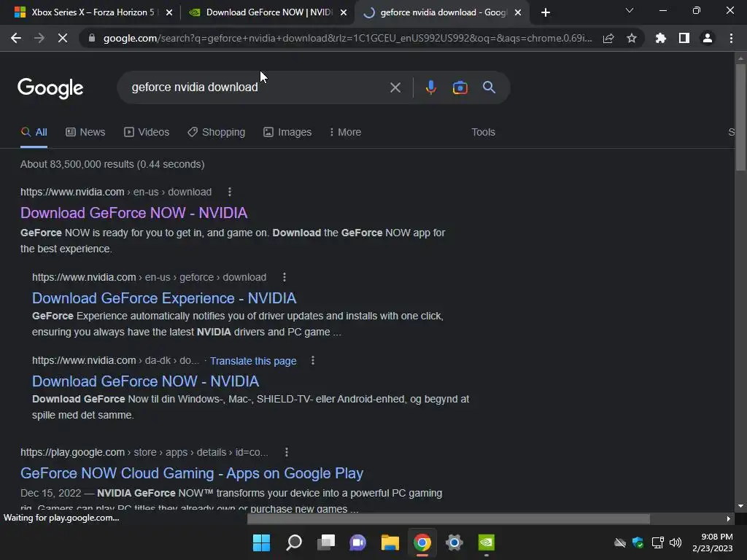Open GeForce NOW Cloud Gaming Google Play link

tap(192, 473)
